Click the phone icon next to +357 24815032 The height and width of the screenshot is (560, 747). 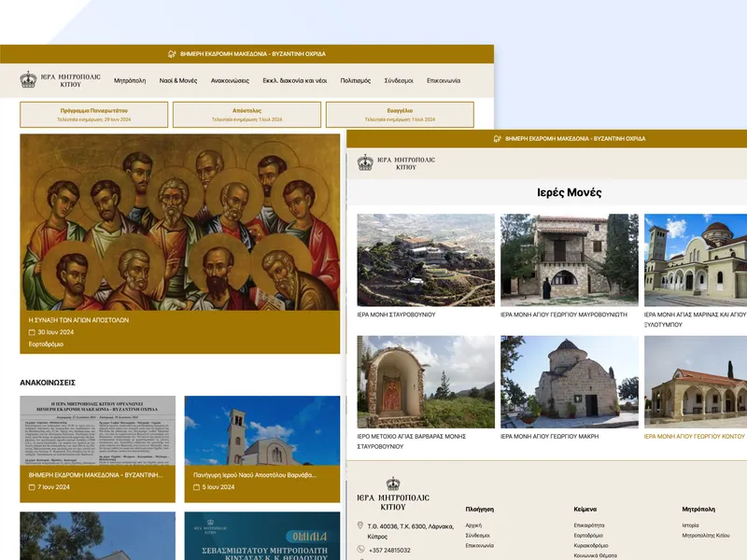pos(360,548)
